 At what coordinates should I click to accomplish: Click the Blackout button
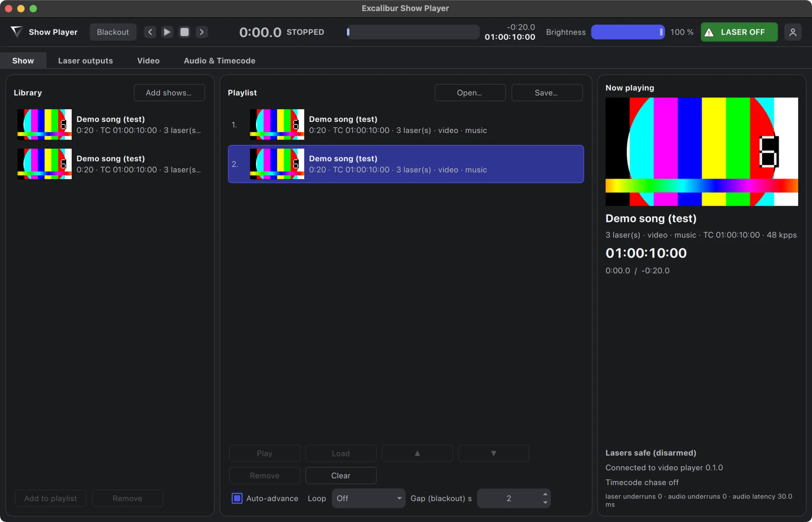(113, 32)
